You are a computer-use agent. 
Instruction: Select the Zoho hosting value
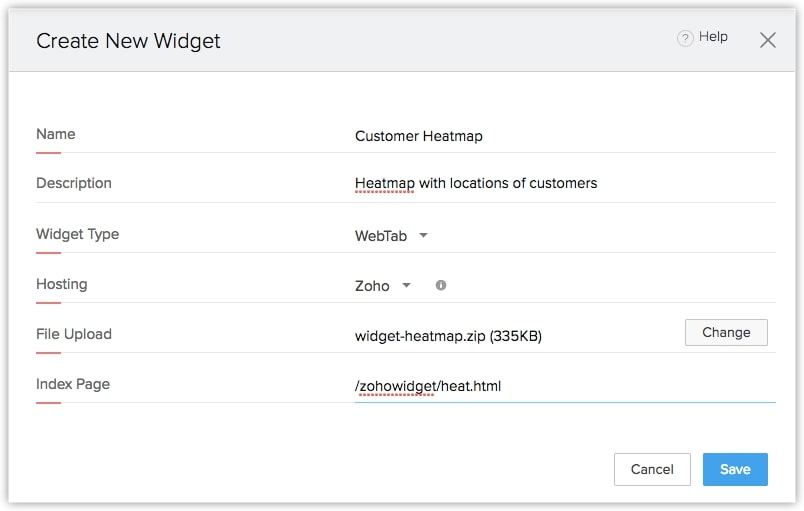(372, 286)
